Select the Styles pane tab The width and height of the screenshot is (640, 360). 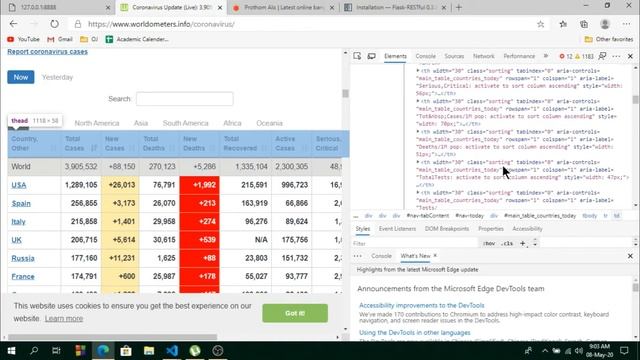pos(362,229)
